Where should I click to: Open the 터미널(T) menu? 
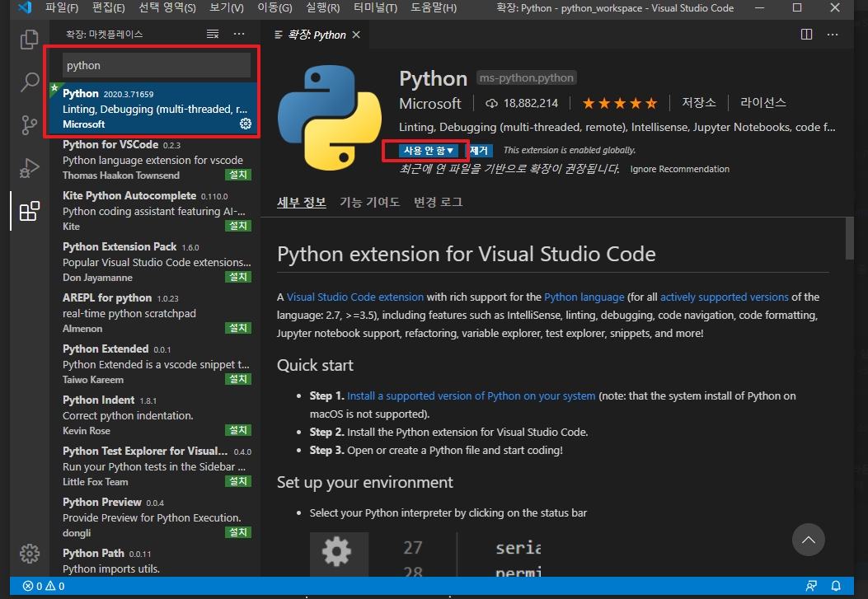click(375, 7)
